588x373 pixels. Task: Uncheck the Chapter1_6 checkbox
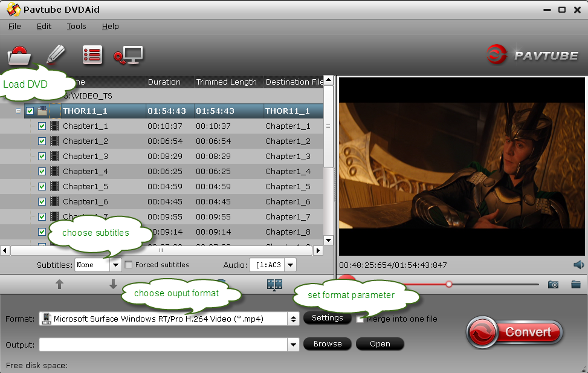pyautogui.click(x=42, y=201)
